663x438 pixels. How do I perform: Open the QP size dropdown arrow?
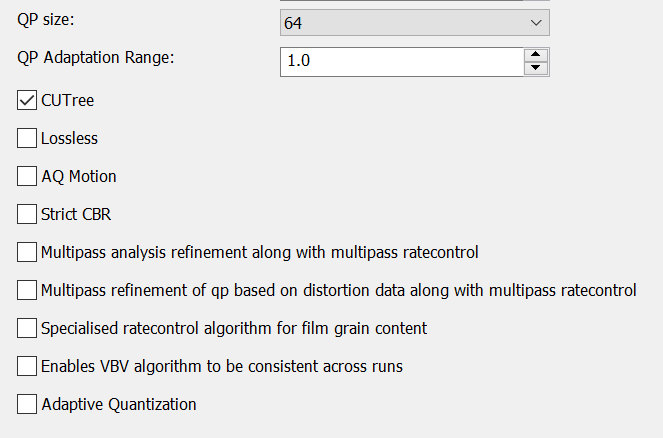(535, 22)
